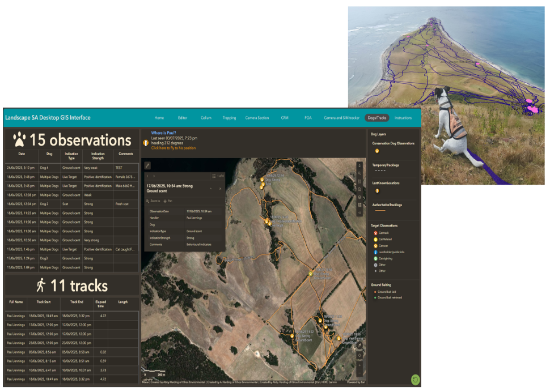Click the Ground bait laid legend icon
This screenshot has height=392, width=550.
(x=375, y=292)
